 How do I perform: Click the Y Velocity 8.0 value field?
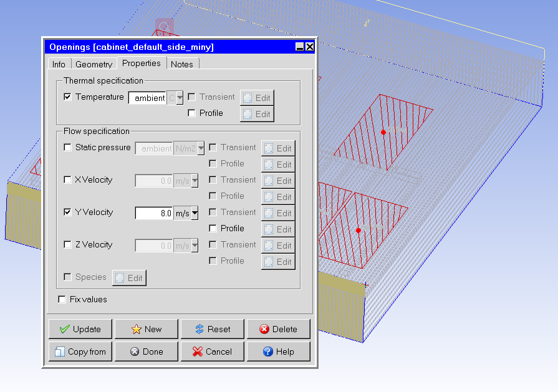154,213
